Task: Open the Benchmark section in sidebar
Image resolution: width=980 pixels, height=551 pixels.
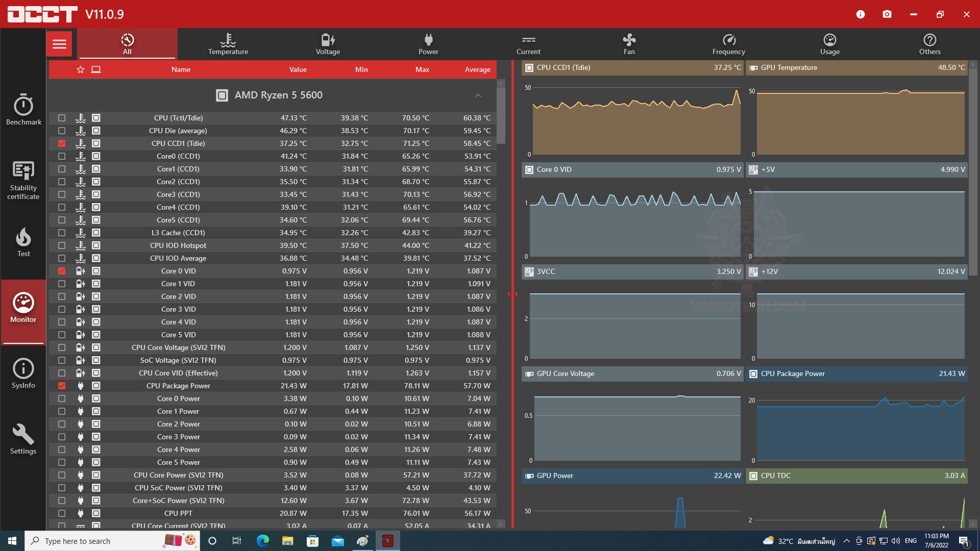Action: pos(23,109)
